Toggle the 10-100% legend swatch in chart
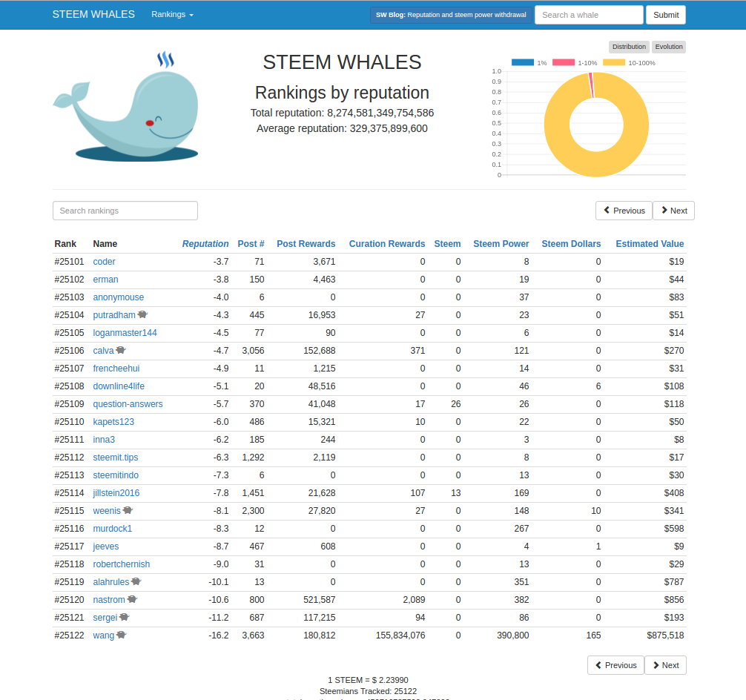 (x=614, y=62)
